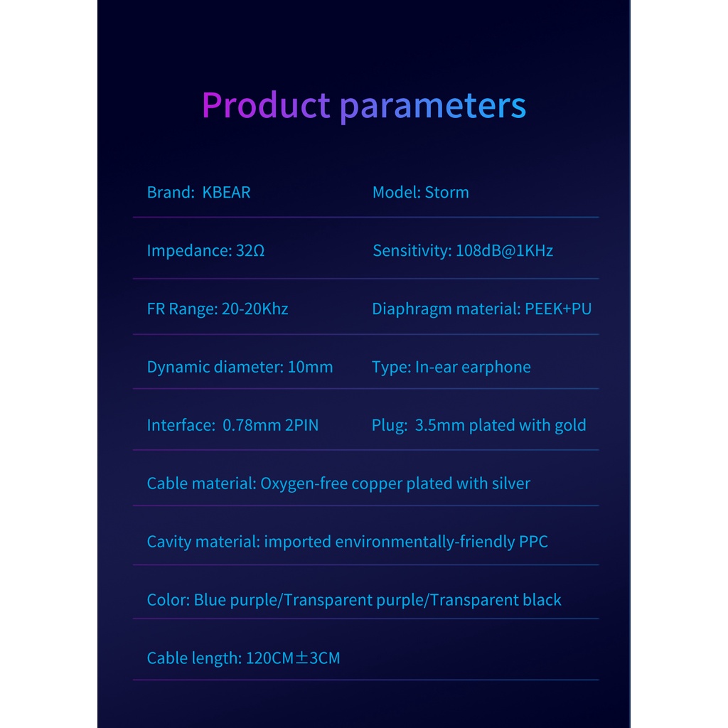Click the Sensitivity: 108dB@1KHz text

pos(462,250)
